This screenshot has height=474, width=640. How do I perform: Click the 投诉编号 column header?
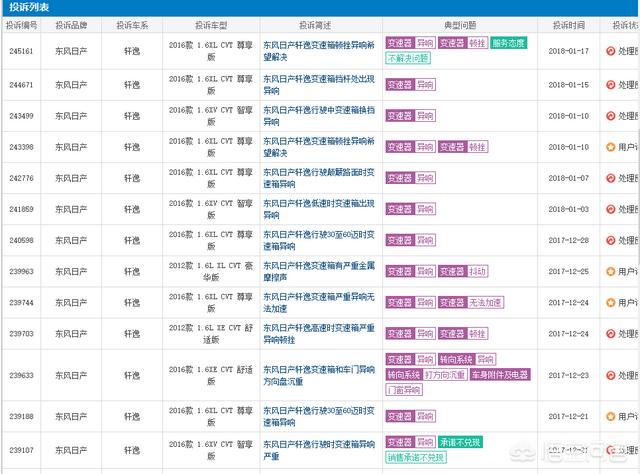pyautogui.click(x=22, y=25)
